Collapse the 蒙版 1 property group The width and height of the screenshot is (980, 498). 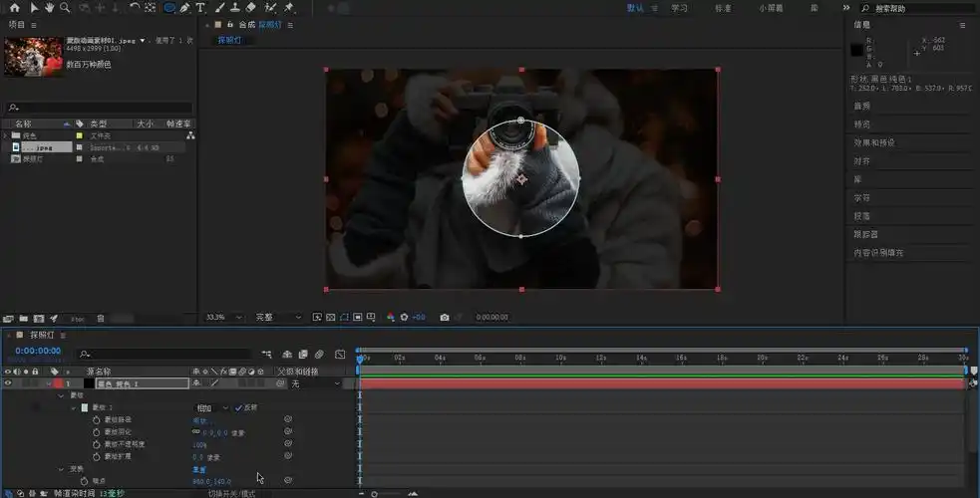[x=74, y=407]
